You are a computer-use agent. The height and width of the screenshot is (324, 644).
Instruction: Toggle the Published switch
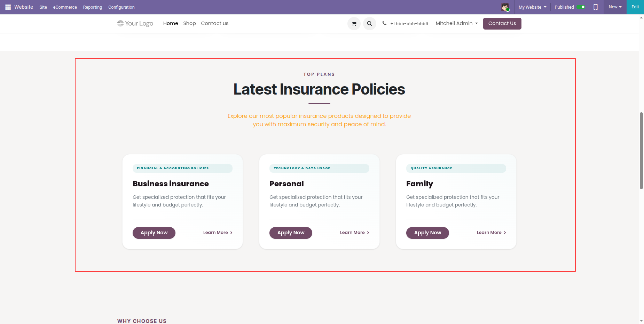point(581,7)
